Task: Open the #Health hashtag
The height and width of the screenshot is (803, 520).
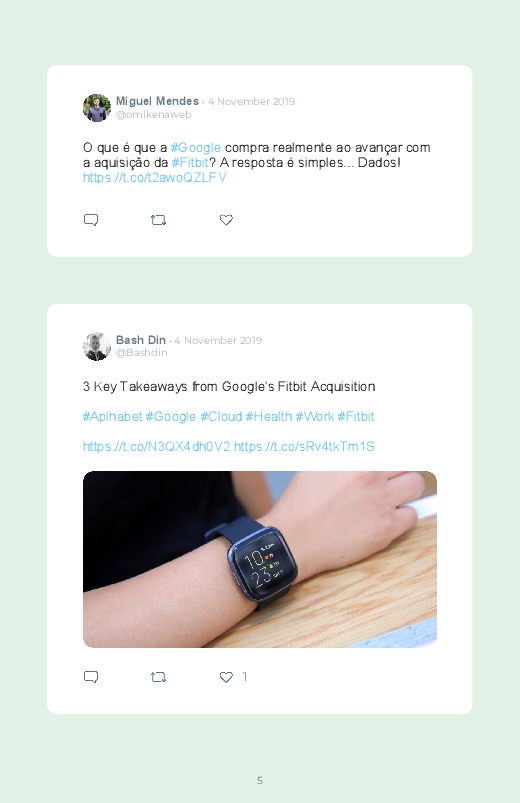Action: [x=268, y=416]
